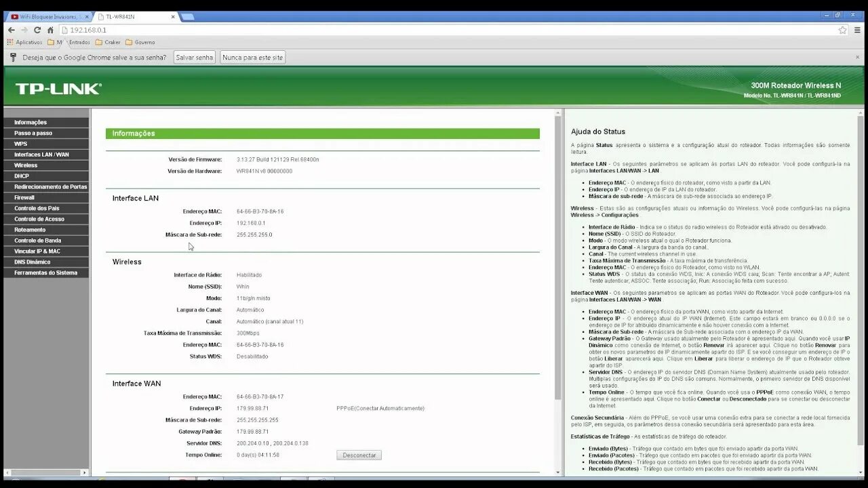
Task: Click the mode value 11b/g/n misto
Action: pyautogui.click(x=253, y=298)
